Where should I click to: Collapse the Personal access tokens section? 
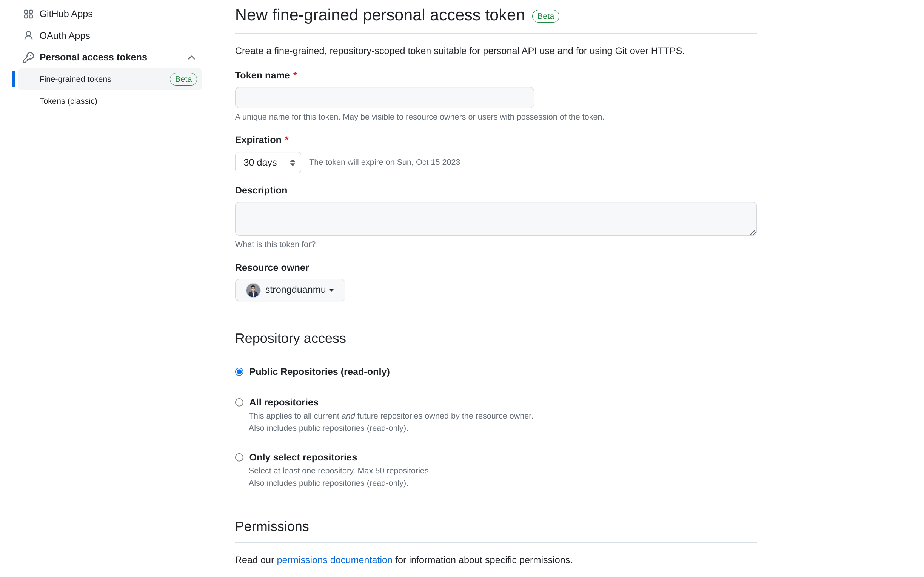click(x=191, y=58)
